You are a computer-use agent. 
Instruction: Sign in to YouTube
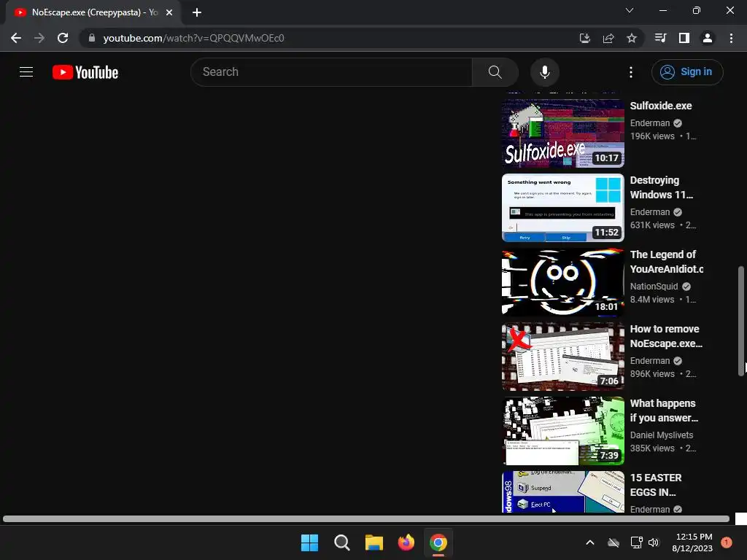tap(687, 72)
